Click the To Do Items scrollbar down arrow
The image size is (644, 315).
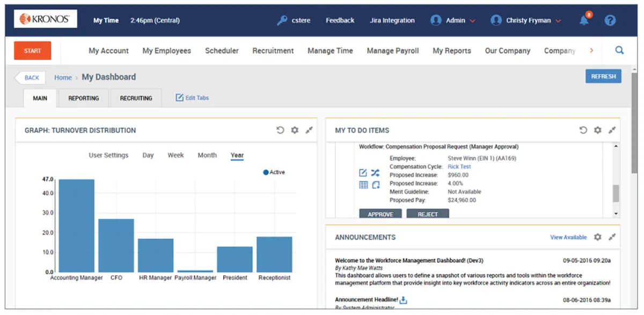[616, 214]
